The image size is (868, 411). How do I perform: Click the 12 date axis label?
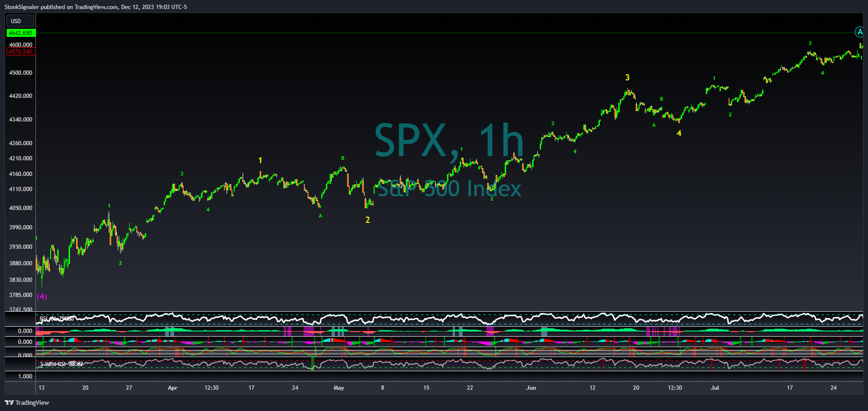(592, 388)
